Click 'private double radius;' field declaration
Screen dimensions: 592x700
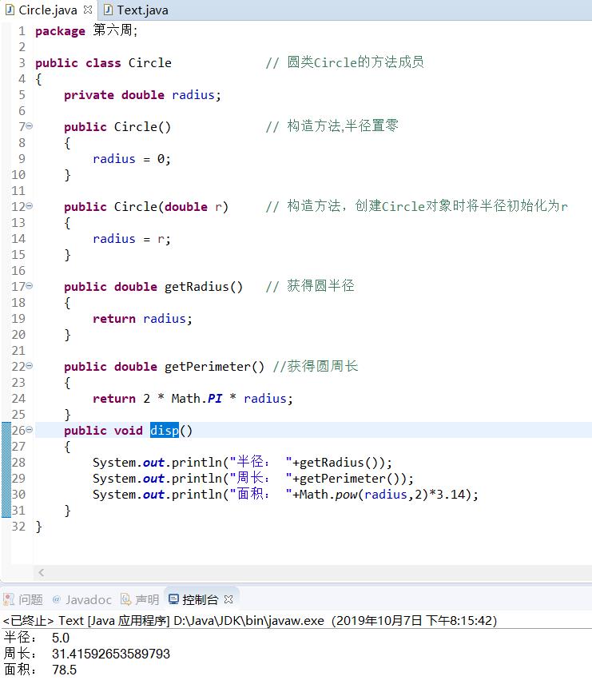(x=142, y=94)
